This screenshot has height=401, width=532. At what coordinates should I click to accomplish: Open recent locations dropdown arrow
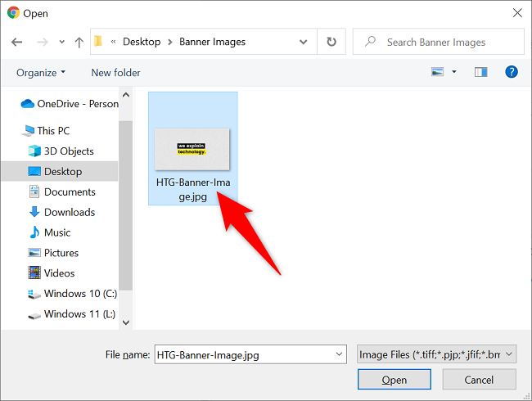point(61,42)
